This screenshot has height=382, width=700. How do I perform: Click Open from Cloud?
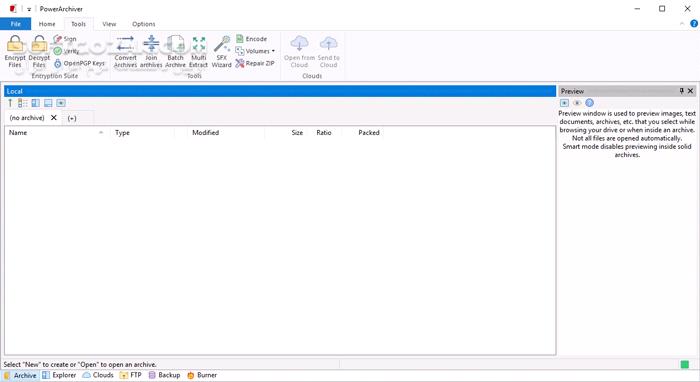(x=299, y=52)
